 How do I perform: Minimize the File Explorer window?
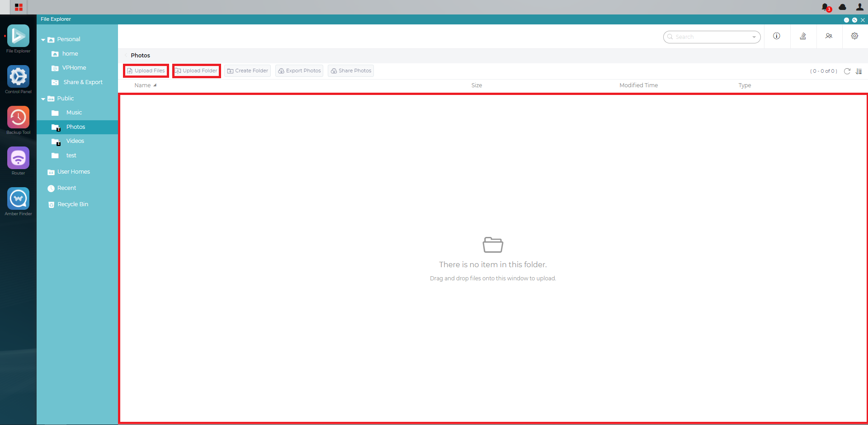[x=846, y=20]
